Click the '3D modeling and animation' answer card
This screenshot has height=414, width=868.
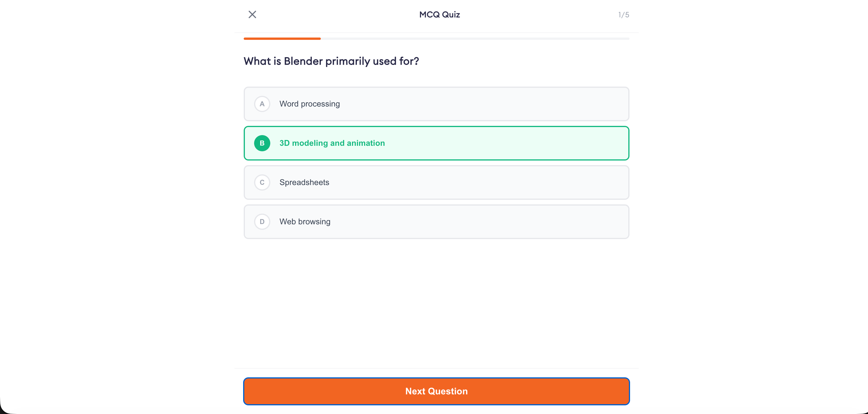click(x=436, y=143)
